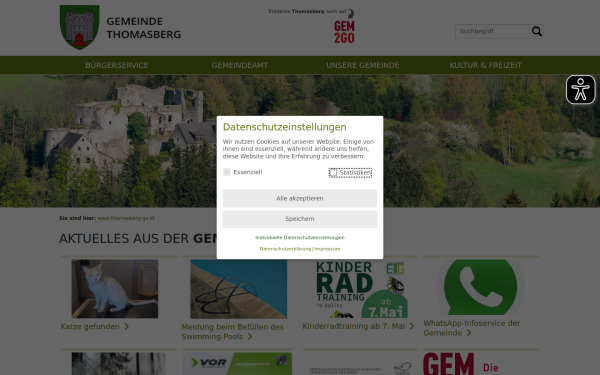Click the Datenschutzeinstellungen dialog heading
Screen dimensions: 600x375
[285, 127]
